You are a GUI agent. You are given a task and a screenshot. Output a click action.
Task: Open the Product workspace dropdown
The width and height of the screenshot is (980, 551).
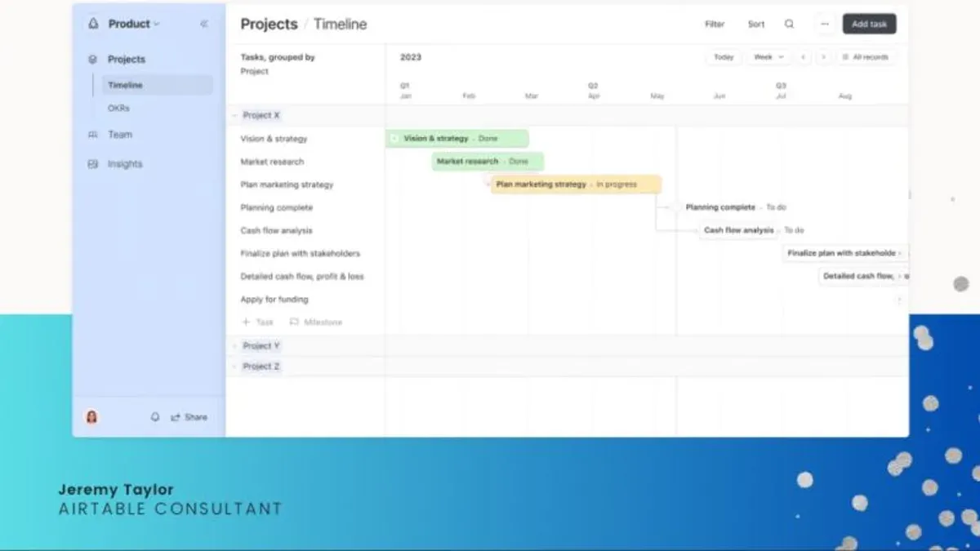(x=134, y=24)
